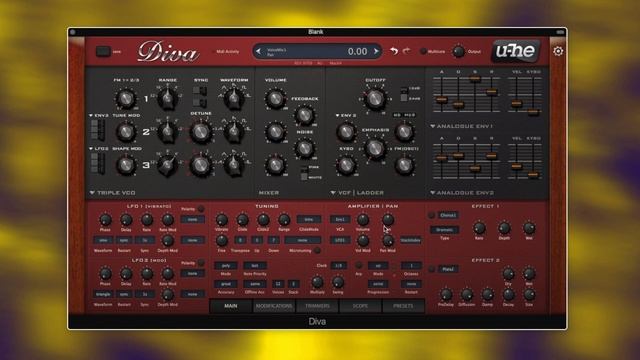Click the Effect 1 Depth knob

[x=504, y=228]
